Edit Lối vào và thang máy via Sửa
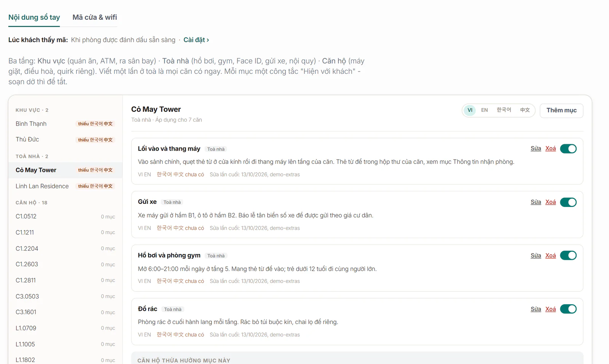Screen dimensions: 609x364 (x=536, y=149)
